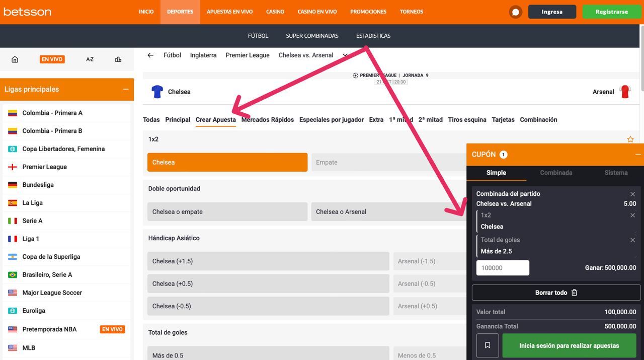Click the USA flag beside MLB
This screenshot has height=360, width=644.
(13, 348)
